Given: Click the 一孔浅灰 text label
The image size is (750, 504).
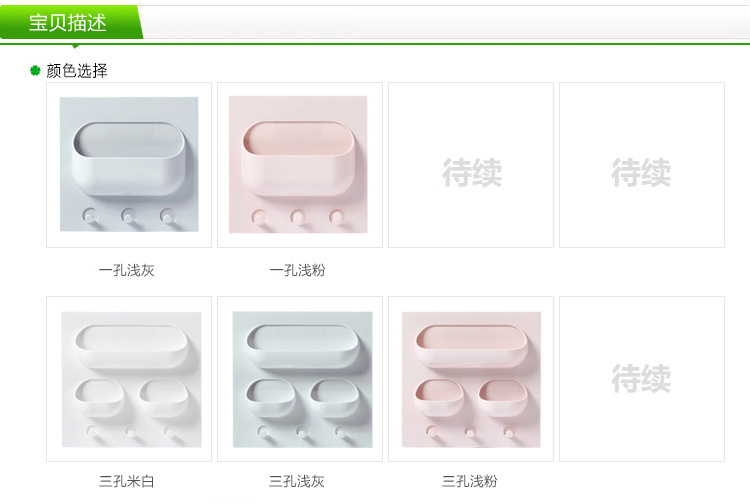Looking at the screenshot, I should click(127, 271).
